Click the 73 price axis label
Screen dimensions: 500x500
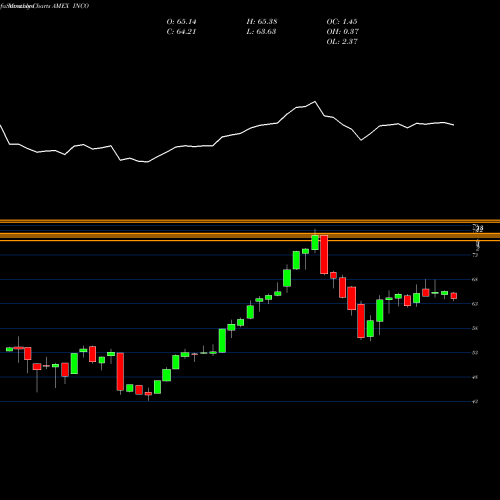point(475,255)
